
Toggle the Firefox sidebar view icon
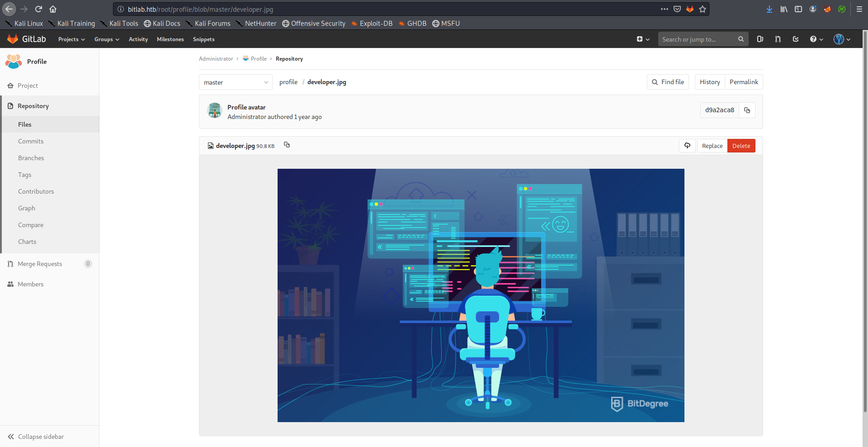[x=798, y=9]
